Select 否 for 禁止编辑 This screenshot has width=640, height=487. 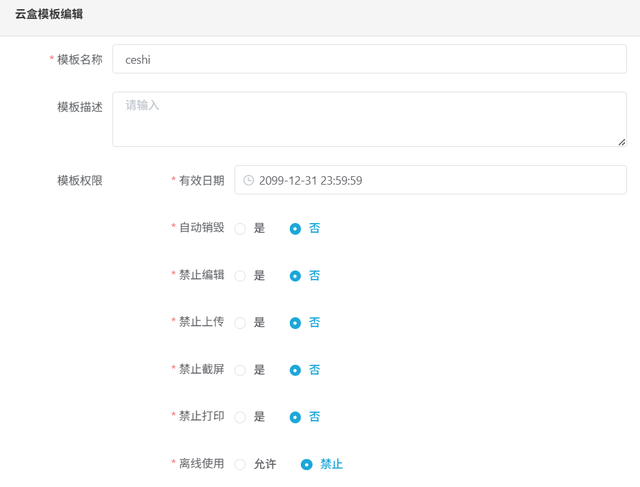tap(295, 276)
